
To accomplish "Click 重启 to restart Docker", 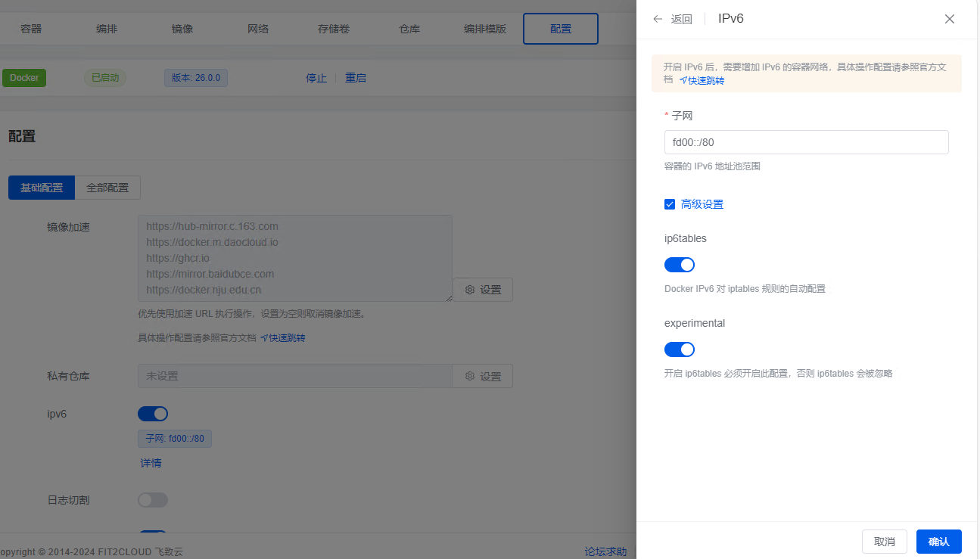I will coord(356,77).
